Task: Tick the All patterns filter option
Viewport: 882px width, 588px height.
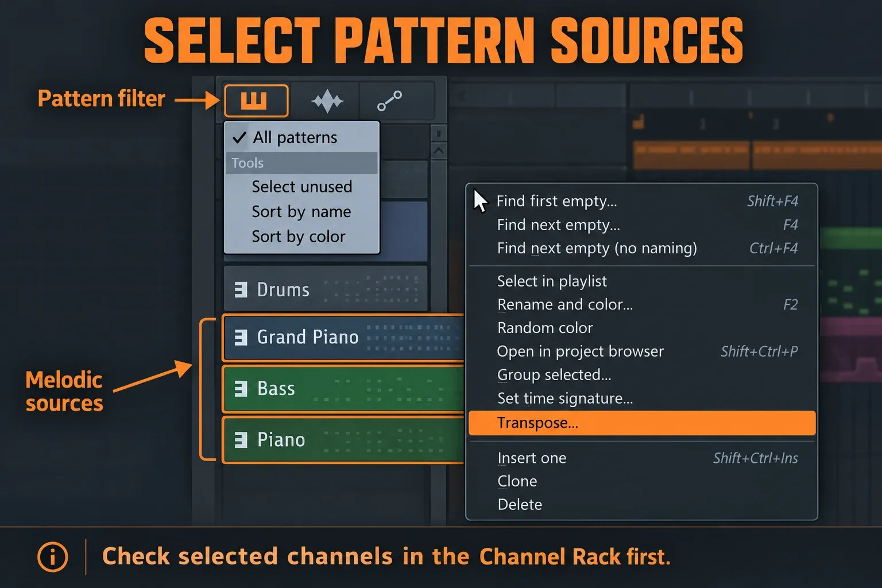Action: coord(301,137)
